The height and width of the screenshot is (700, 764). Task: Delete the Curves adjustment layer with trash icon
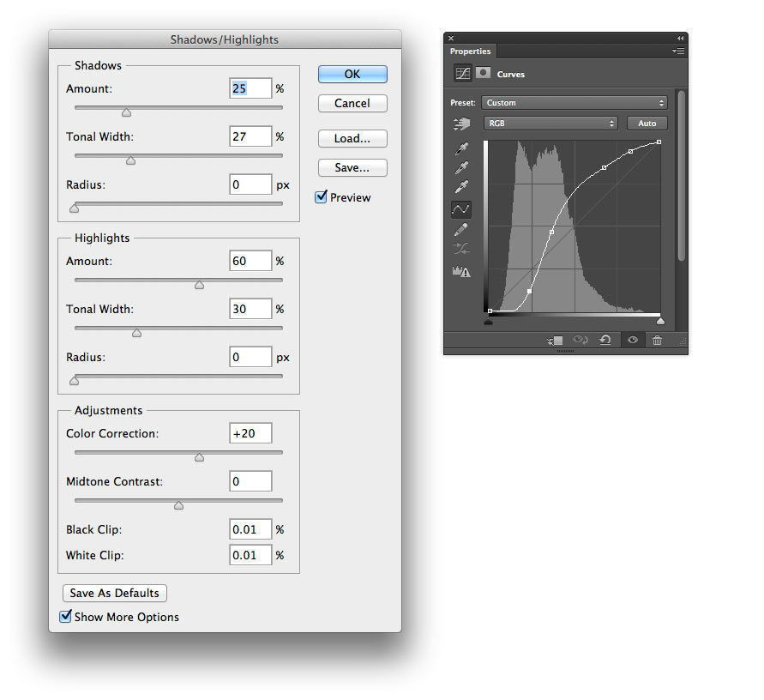pyautogui.click(x=658, y=341)
